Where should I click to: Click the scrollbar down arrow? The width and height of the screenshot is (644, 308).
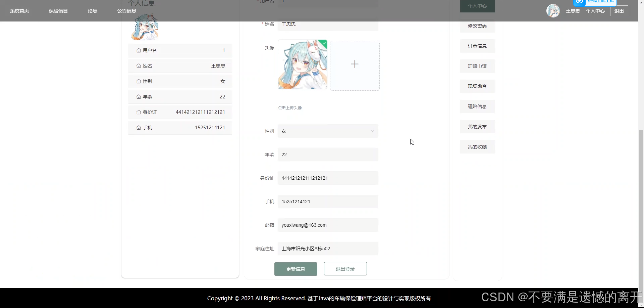[x=641, y=305]
